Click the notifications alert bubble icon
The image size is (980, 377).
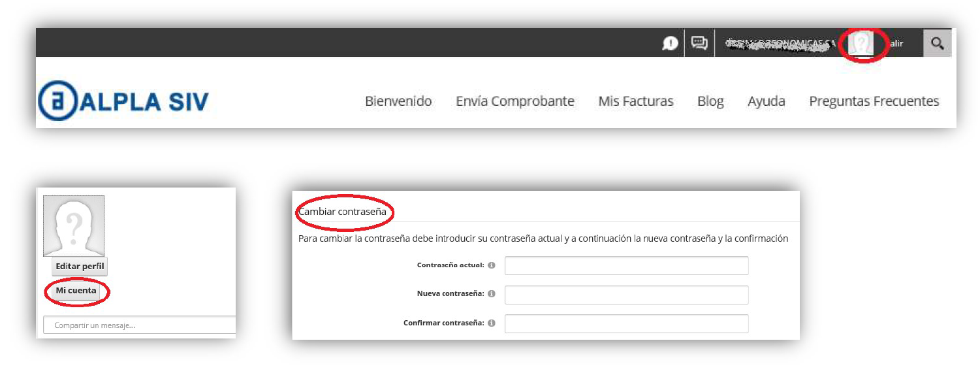(670, 43)
